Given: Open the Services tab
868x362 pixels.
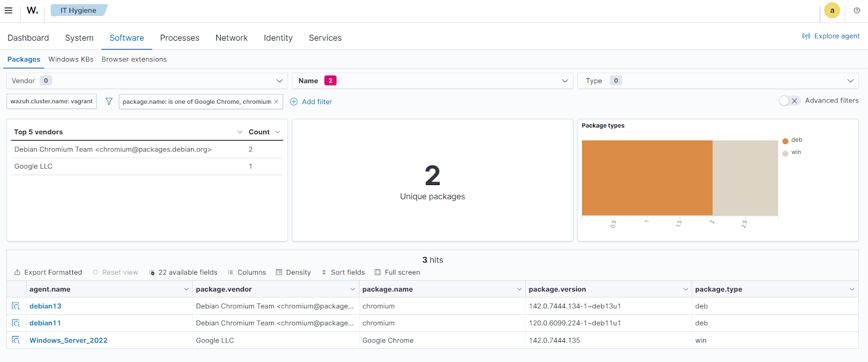Looking at the screenshot, I should 325,38.
